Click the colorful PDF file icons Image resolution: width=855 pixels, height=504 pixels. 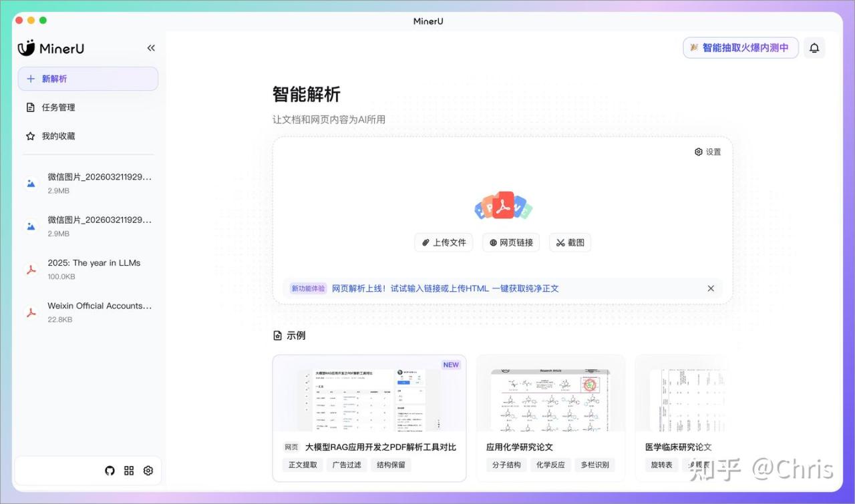[x=503, y=207]
